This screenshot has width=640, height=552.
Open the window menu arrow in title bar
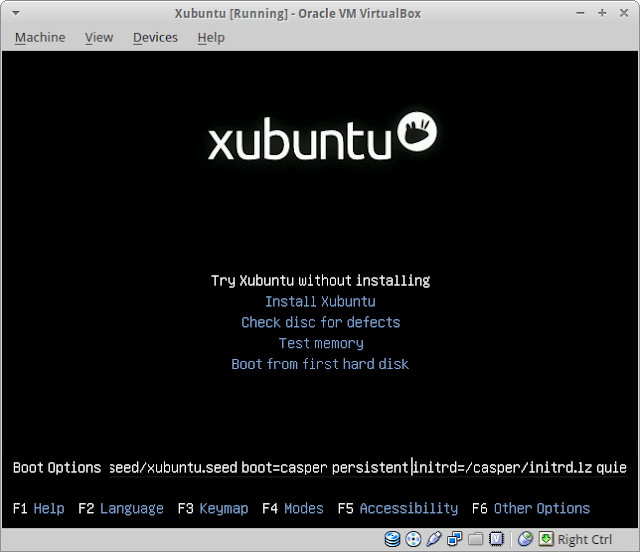tap(16, 13)
